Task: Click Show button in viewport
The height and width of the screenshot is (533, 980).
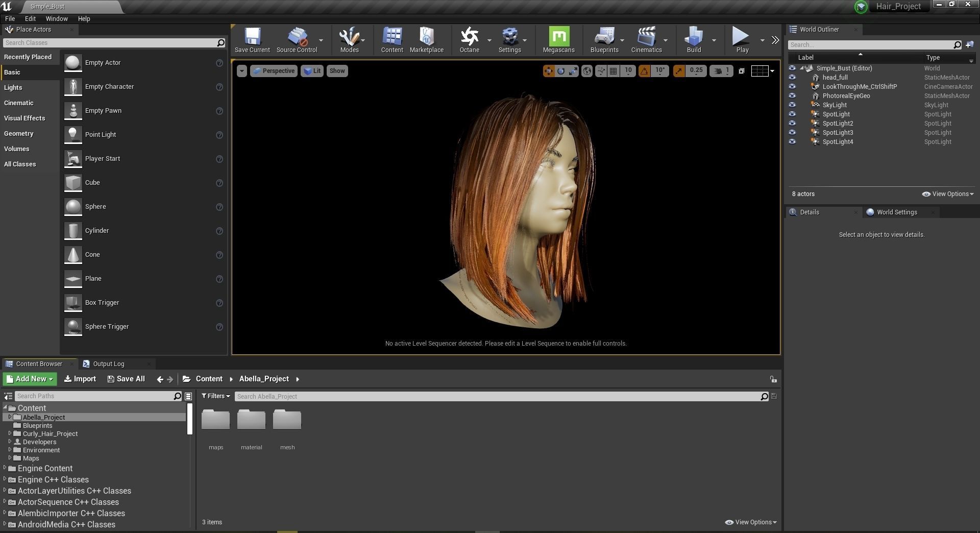Action: 337,71
